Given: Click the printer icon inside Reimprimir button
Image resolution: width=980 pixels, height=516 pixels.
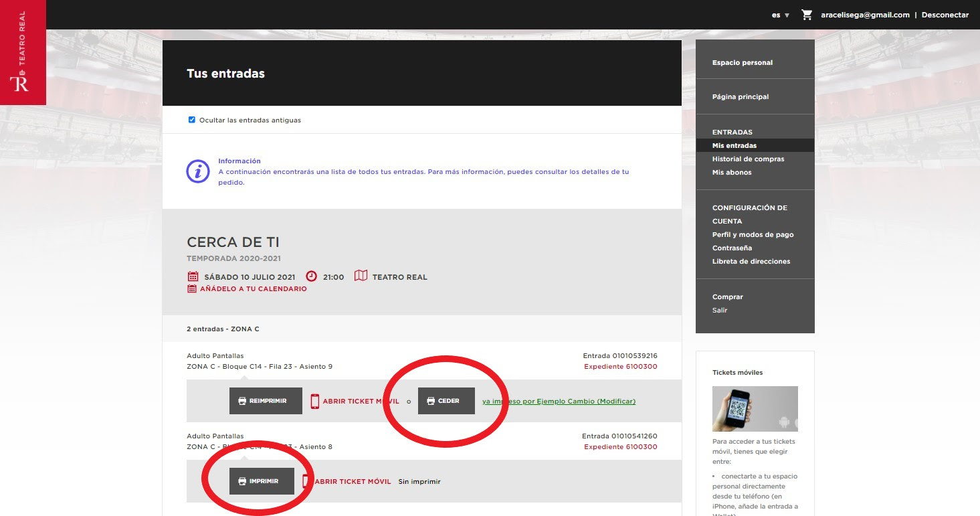Looking at the screenshot, I should [x=242, y=401].
